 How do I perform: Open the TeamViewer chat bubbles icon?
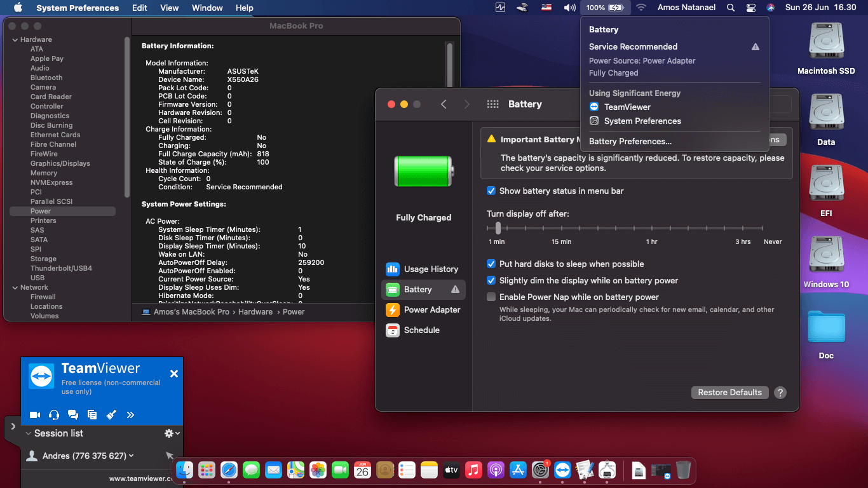tap(73, 415)
